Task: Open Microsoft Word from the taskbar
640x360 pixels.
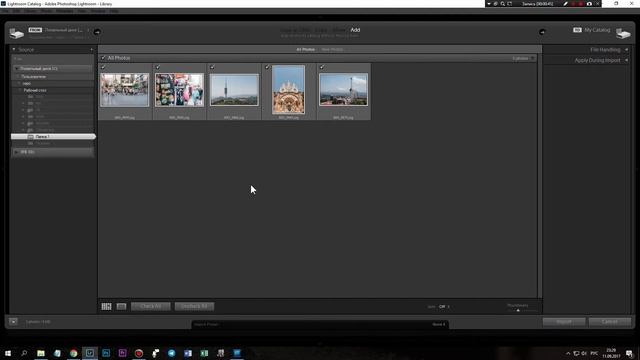Action: (188, 353)
